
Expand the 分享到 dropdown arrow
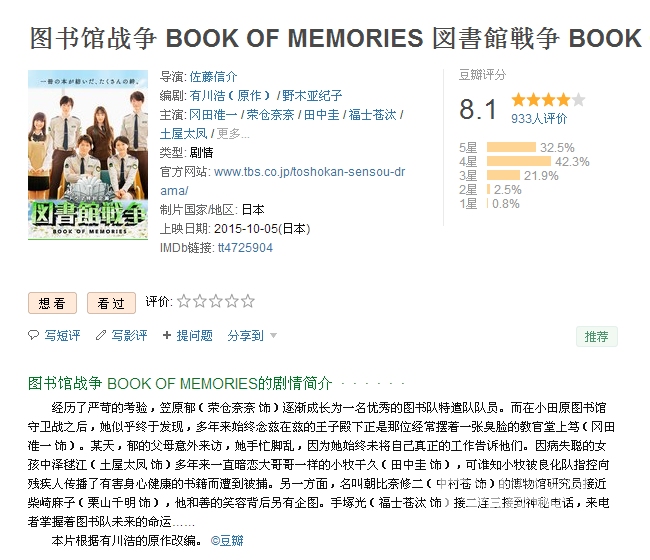click(x=273, y=335)
